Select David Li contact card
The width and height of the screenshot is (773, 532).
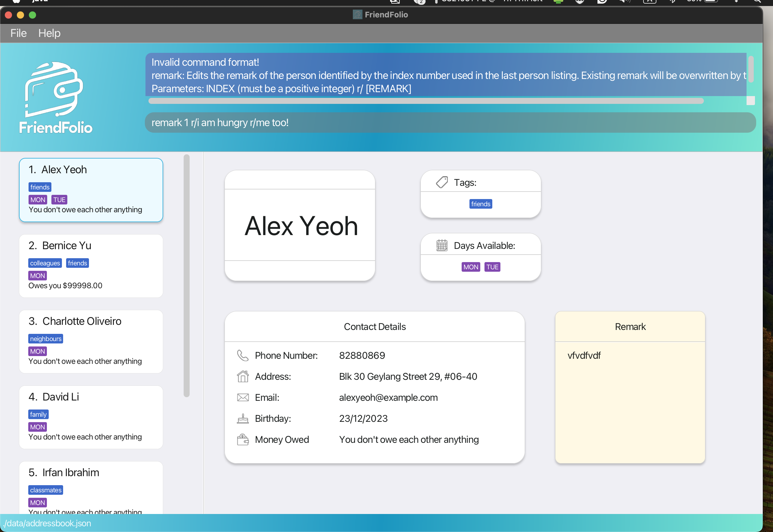tap(91, 417)
